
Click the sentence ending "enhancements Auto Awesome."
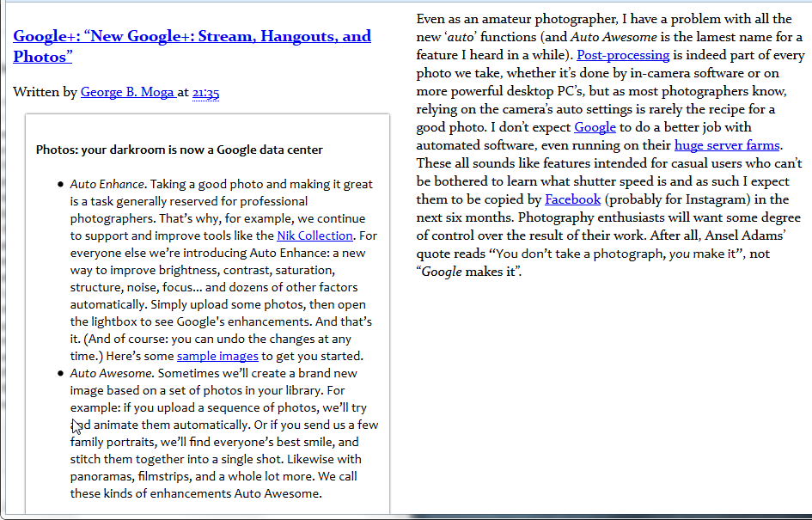196,493
